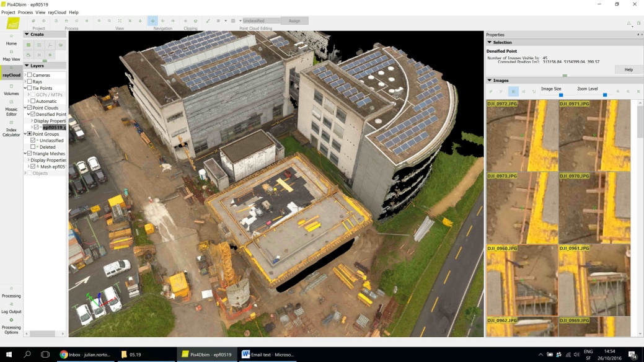
Task: Adjust the Image Size slider
Action: click(x=561, y=95)
